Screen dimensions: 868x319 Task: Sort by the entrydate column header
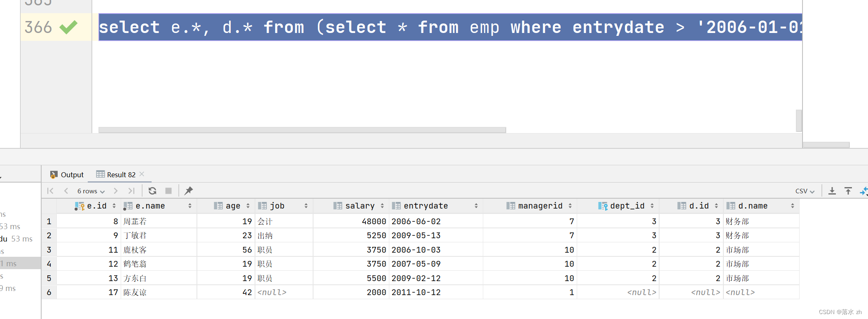click(x=436, y=206)
